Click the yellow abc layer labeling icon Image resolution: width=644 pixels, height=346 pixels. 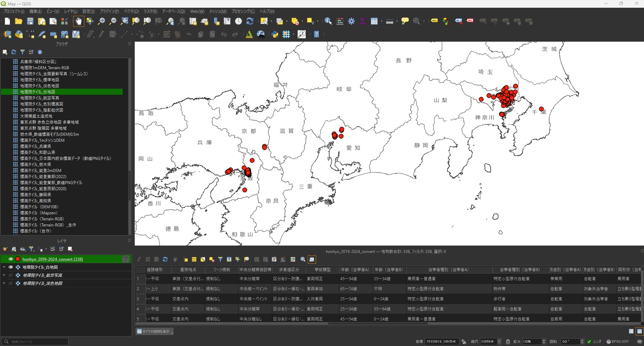[434, 21]
